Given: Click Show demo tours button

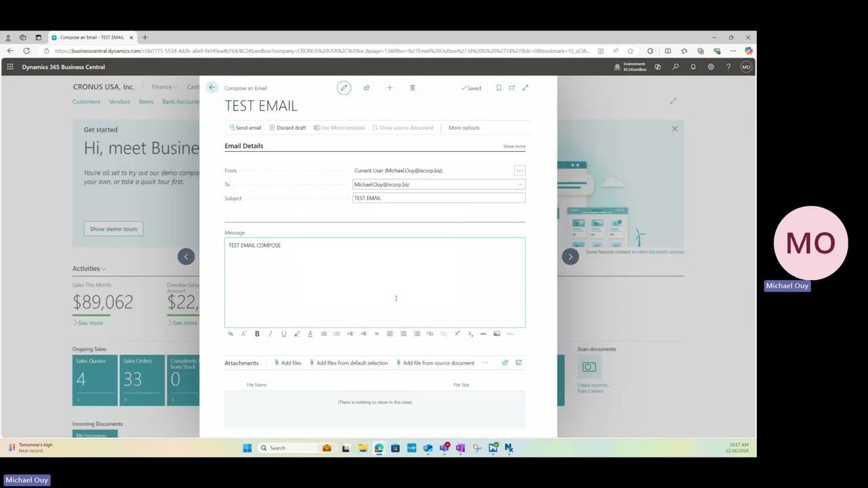Looking at the screenshot, I should click(x=113, y=228).
